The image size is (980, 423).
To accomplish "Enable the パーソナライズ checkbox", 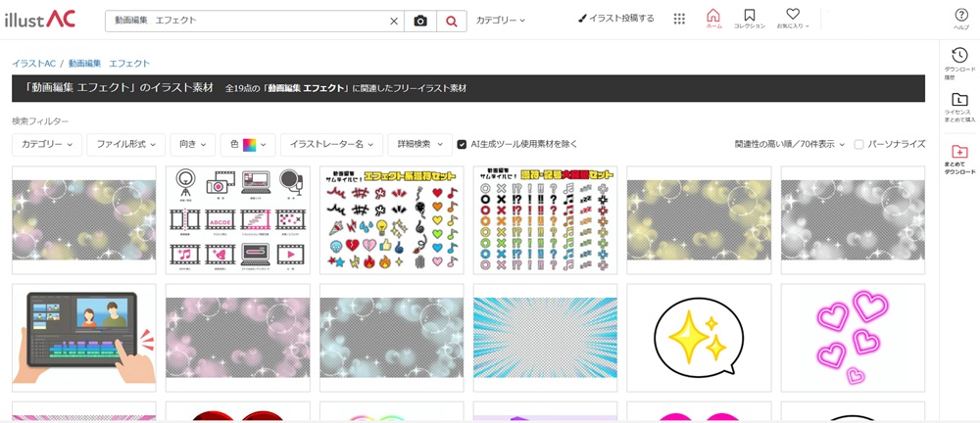I will (858, 144).
